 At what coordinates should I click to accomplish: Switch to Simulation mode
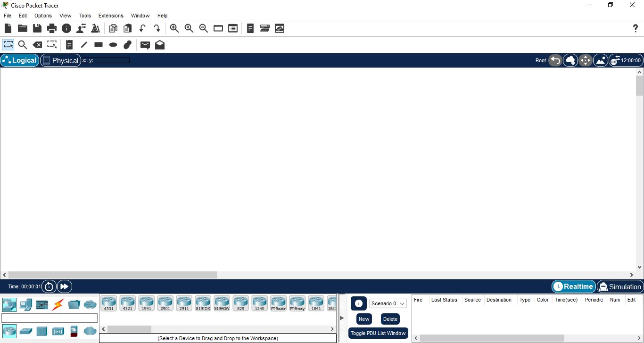[620, 286]
